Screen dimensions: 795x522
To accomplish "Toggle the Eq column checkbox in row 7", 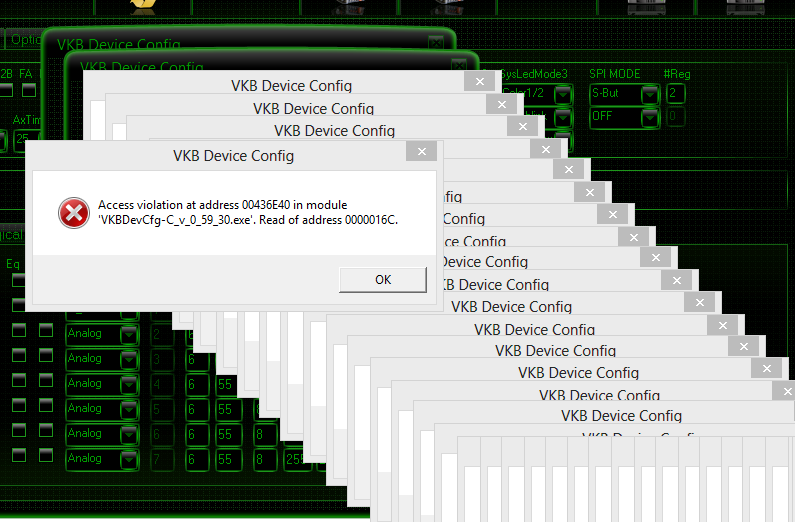I will pos(19,455).
